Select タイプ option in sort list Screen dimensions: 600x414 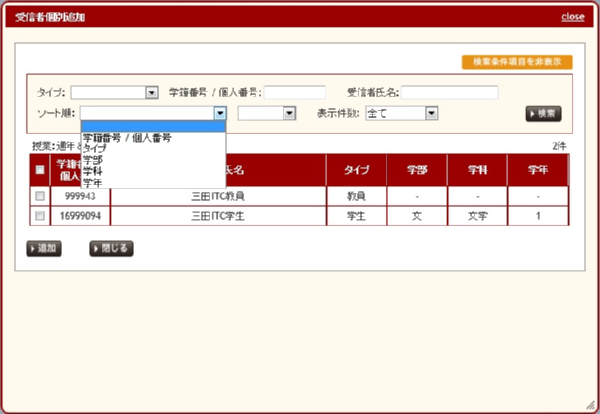pos(96,148)
